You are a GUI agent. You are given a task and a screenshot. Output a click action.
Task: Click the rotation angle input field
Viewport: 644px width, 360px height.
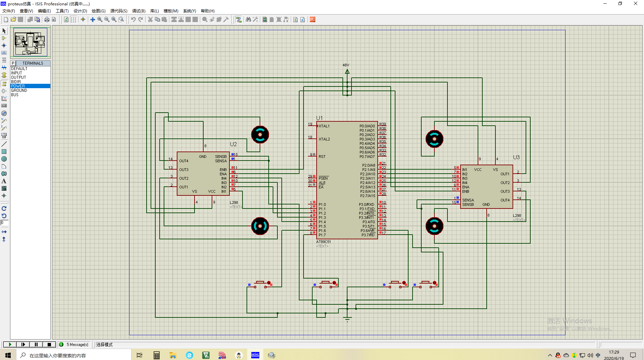[x=4, y=223]
